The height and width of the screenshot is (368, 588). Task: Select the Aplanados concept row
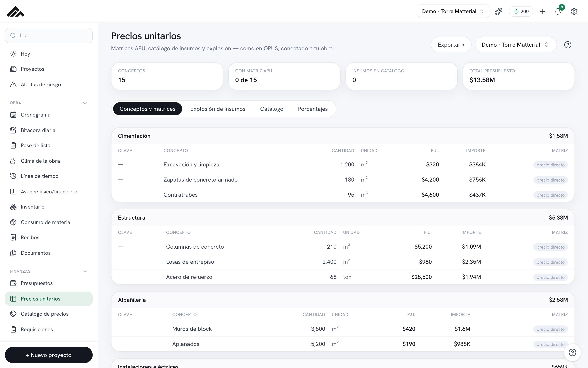(x=343, y=344)
